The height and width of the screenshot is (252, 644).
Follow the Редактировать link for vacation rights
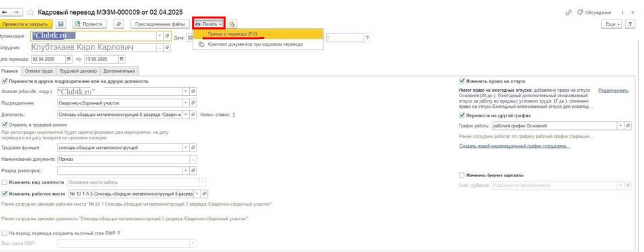613,90
